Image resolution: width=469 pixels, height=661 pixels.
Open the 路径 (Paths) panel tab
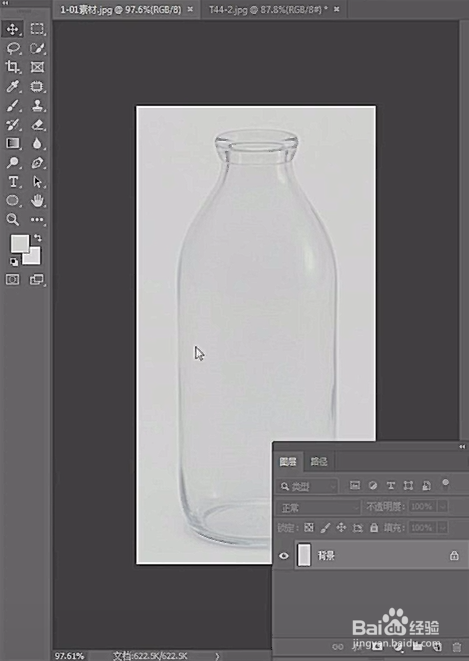[x=319, y=462]
